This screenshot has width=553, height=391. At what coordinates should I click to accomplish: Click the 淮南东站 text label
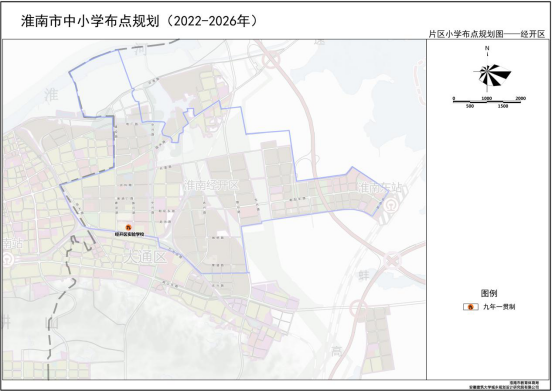(x=380, y=188)
